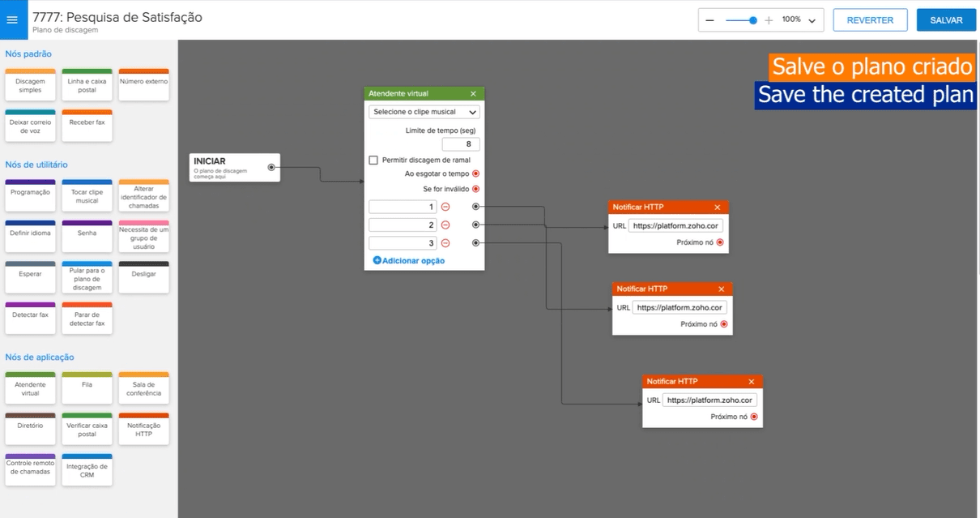Remove option 1 with minus icon
Screen dimensions: 980x518
(x=445, y=207)
